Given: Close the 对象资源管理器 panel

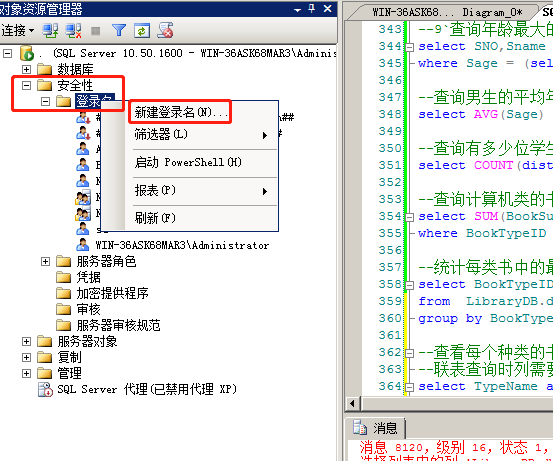Looking at the screenshot, I should point(328,8).
